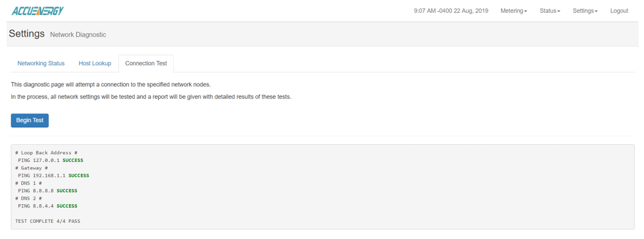Open the Metering dropdown menu
Screen dimensions: 644x239
point(513,11)
